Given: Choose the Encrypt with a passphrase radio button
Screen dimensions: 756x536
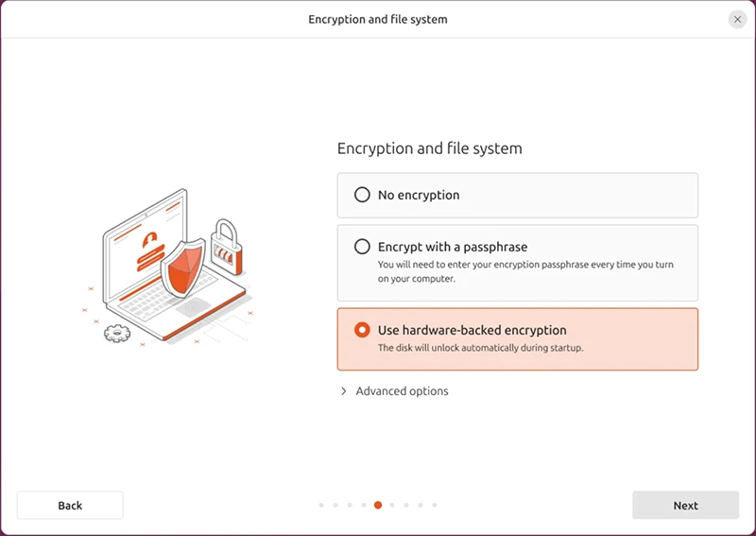Looking at the screenshot, I should pyautogui.click(x=362, y=247).
